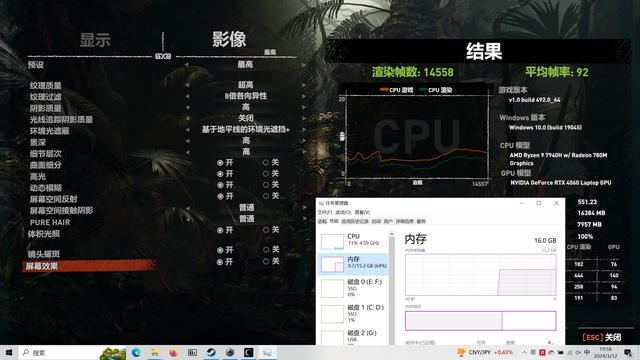Image resolution: width=640 pixels, height=360 pixels.
Task: Show hidden system tray icons chevron
Action: (524, 353)
